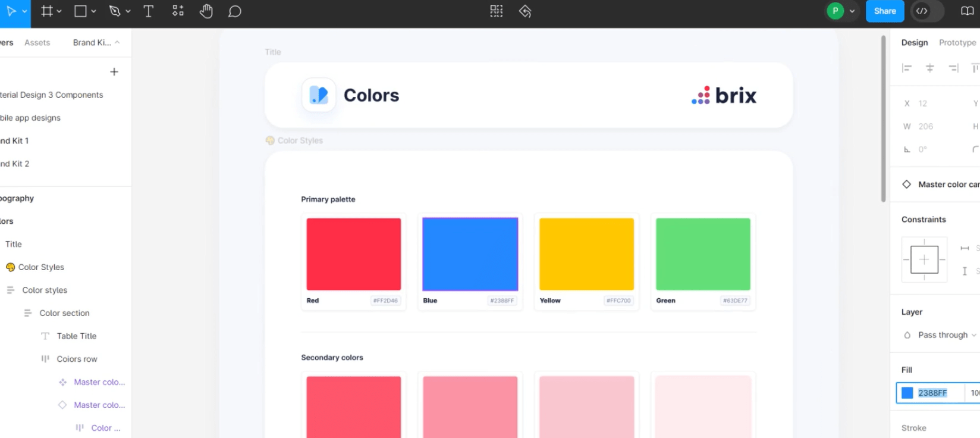980x438 pixels.
Task: Click the Master color card instance name
Action: point(948,184)
